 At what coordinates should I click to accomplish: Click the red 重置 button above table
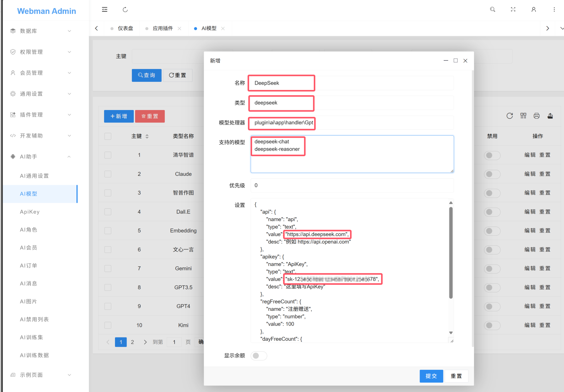point(150,116)
